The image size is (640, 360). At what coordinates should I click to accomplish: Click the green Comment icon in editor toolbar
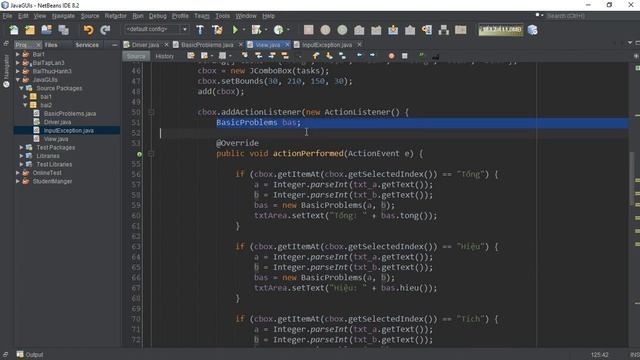421,56
